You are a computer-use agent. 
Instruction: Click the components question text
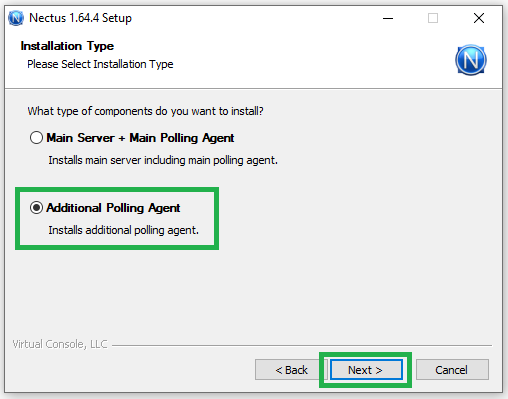[145, 111]
